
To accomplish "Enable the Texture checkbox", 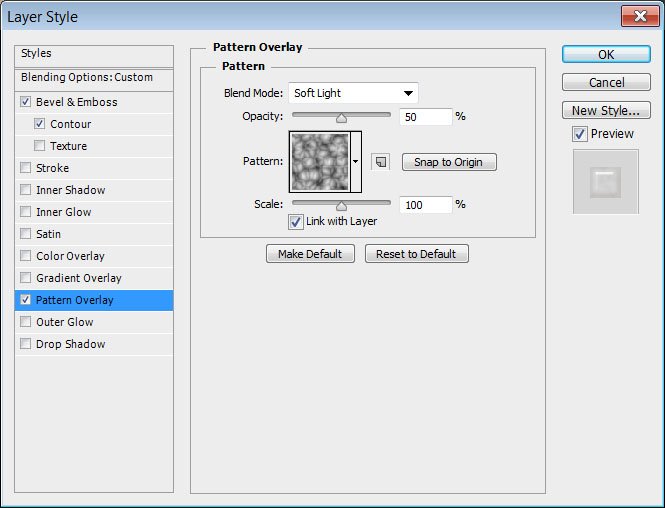I will 39,146.
